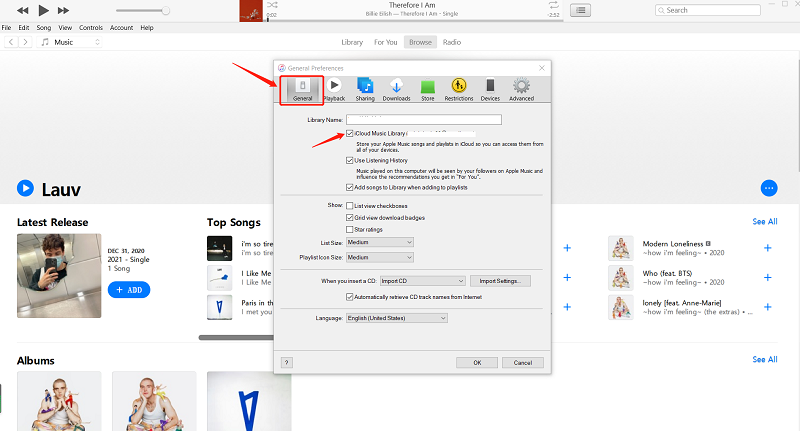Add Who (feat. BTS) with its plus icon

(x=767, y=277)
